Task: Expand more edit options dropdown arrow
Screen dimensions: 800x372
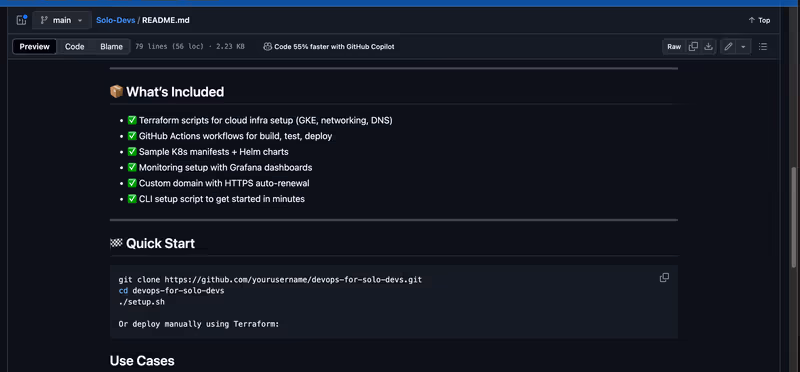Action: pyautogui.click(x=743, y=46)
